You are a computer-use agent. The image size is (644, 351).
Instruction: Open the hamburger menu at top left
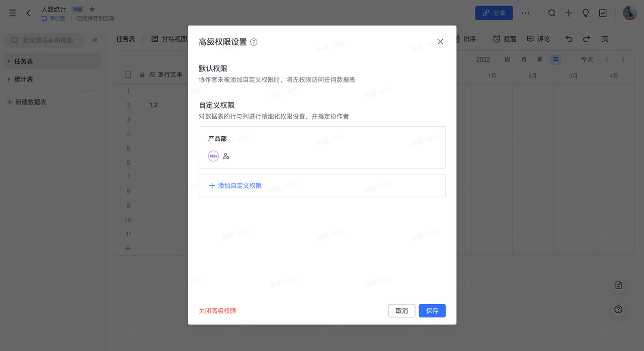[x=13, y=13]
